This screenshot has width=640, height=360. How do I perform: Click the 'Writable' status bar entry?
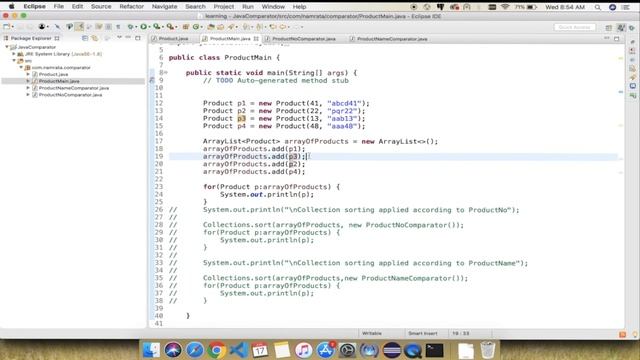point(371,333)
